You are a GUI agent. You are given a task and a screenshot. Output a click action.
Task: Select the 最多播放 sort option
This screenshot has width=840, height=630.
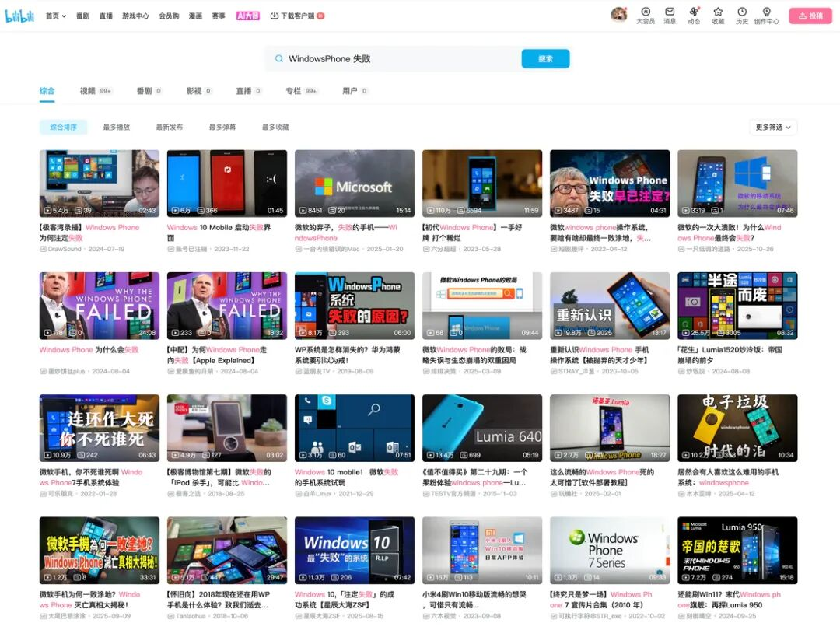pyautogui.click(x=117, y=127)
